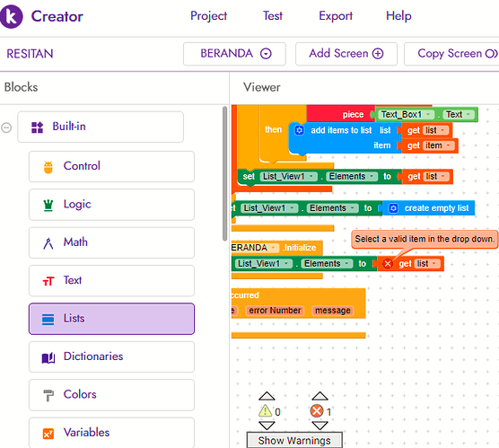Click the yellow warning triangle indicator
Image resolution: width=499 pixels, height=448 pixels.
[265, 411]
